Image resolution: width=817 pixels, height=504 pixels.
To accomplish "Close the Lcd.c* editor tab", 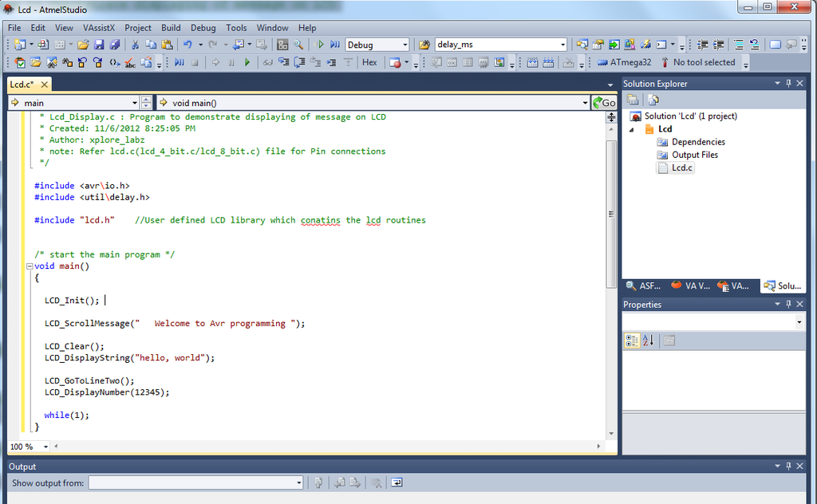I will 45,85.
